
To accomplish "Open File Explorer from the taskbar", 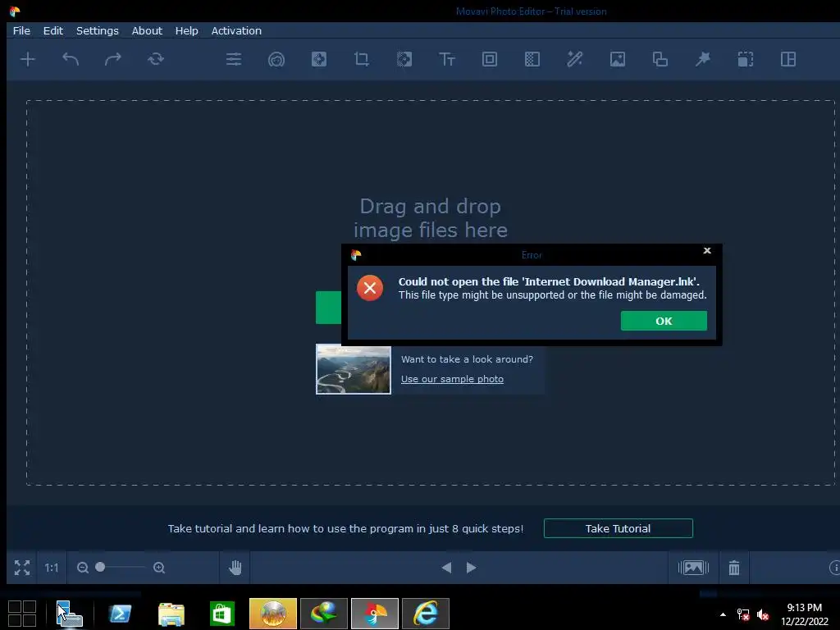I will pyautogui.click(x=171, y=614).
